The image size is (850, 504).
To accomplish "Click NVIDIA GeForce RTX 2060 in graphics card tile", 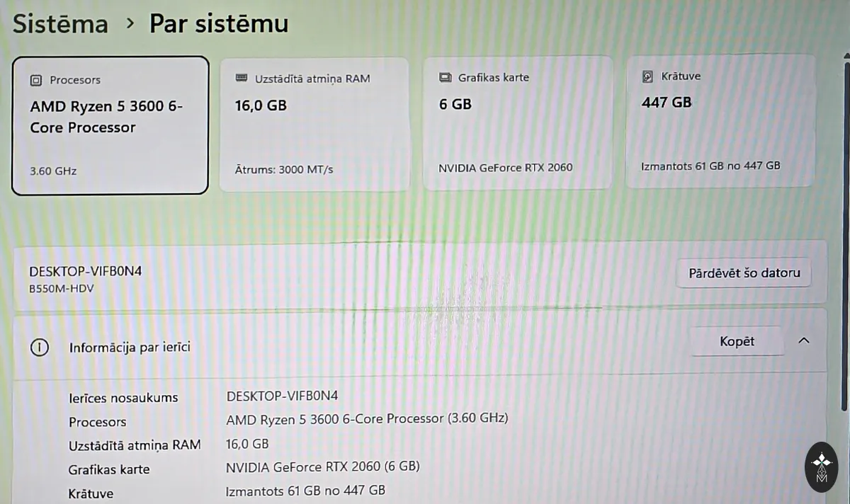I will point(506,168).
